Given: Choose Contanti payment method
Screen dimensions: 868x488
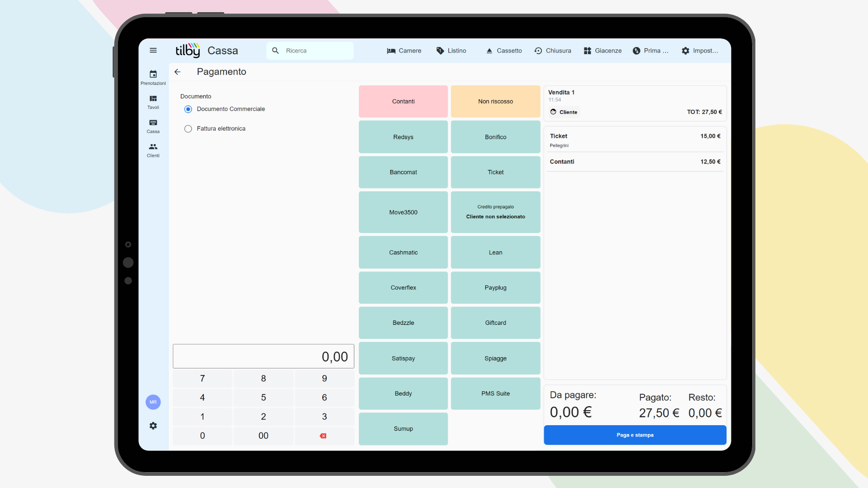Looking at the screenshot, I should point(403,102).
